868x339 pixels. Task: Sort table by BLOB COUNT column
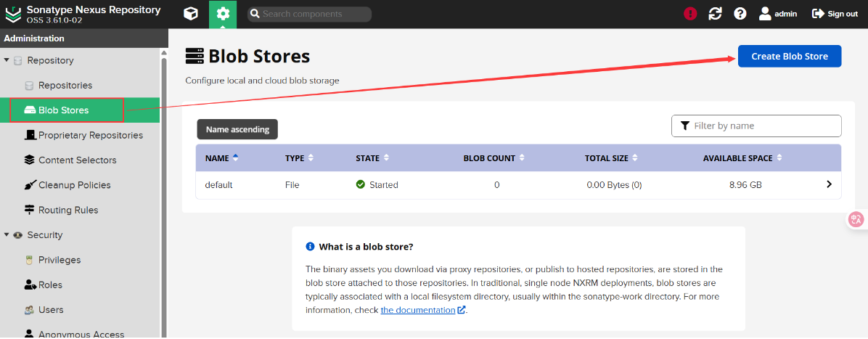[x=494, y=158]
